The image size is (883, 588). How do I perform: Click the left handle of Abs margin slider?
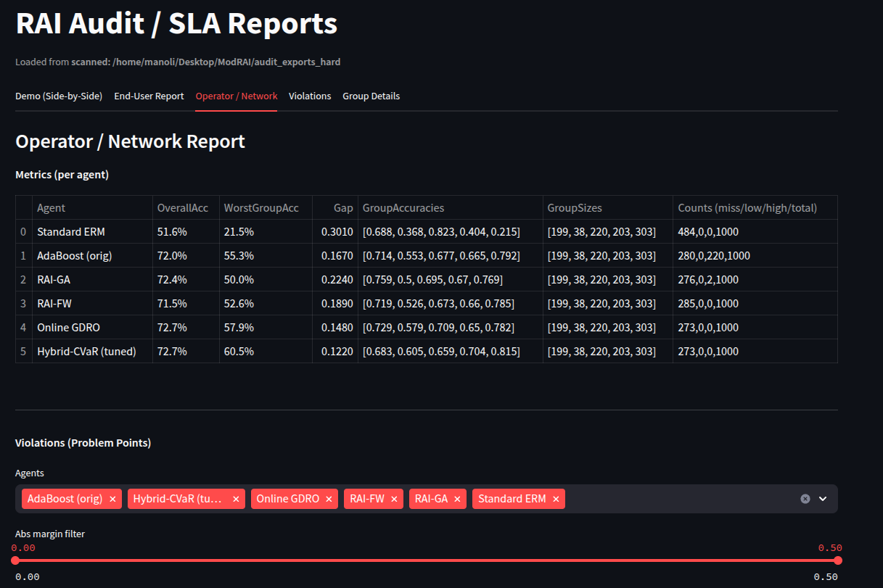tap(15, 560)
